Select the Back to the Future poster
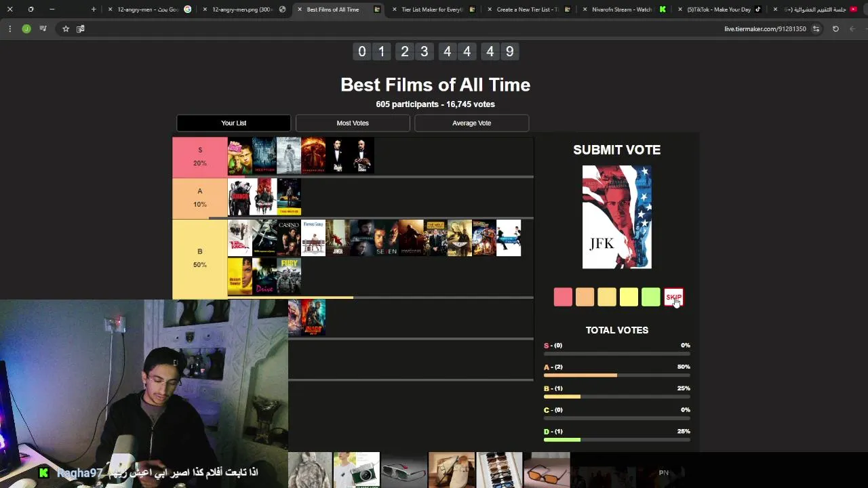The height and width of the screenshot is (488, 868). click(484, 238)
